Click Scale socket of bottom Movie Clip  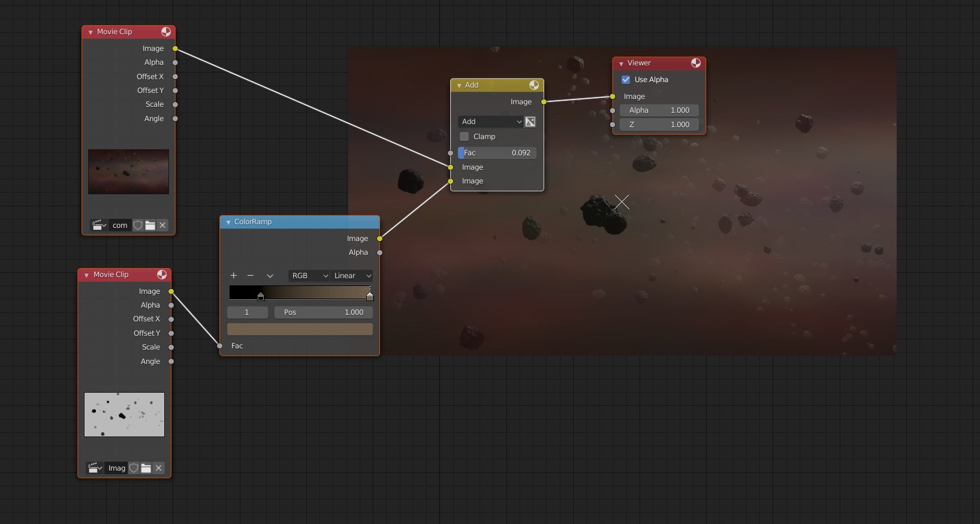tap(171, 347)
